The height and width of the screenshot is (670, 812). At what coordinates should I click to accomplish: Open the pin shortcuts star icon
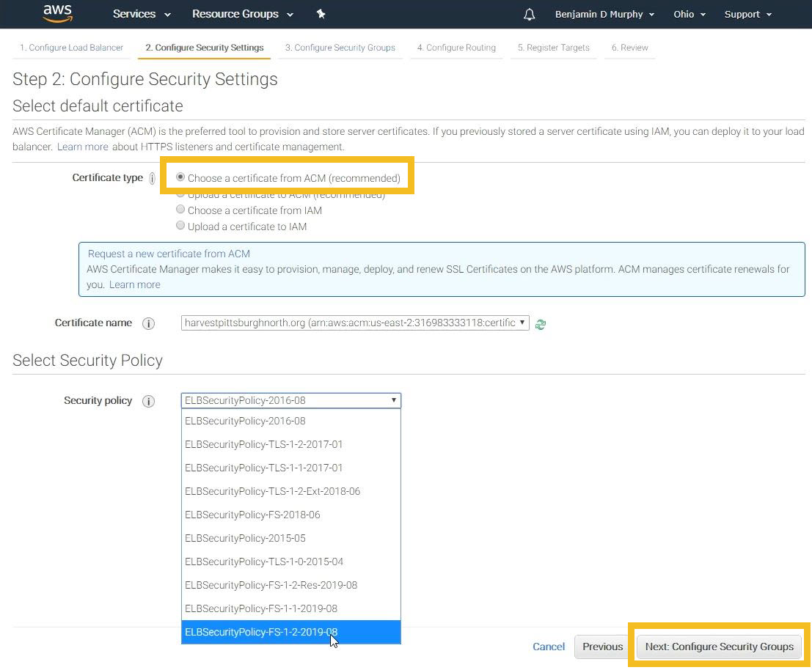(x=321, y=14)
